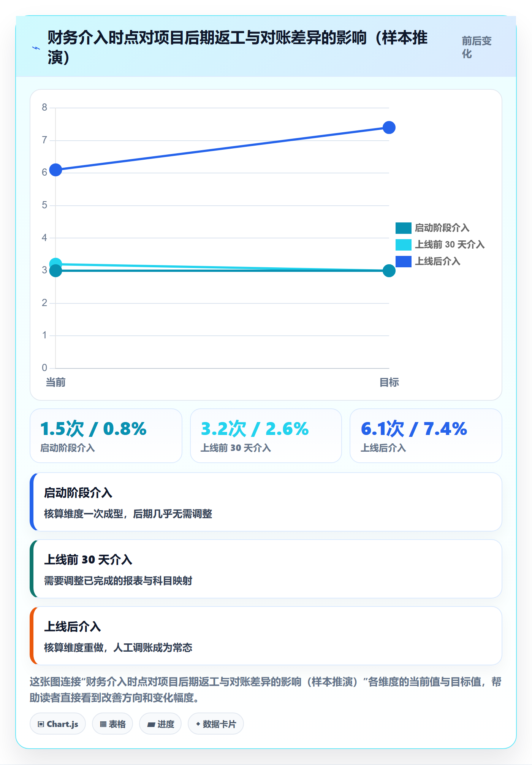This screenshot has width=532, height=765.
Task: Click the 进度 tag
Action: coord(160,724)
